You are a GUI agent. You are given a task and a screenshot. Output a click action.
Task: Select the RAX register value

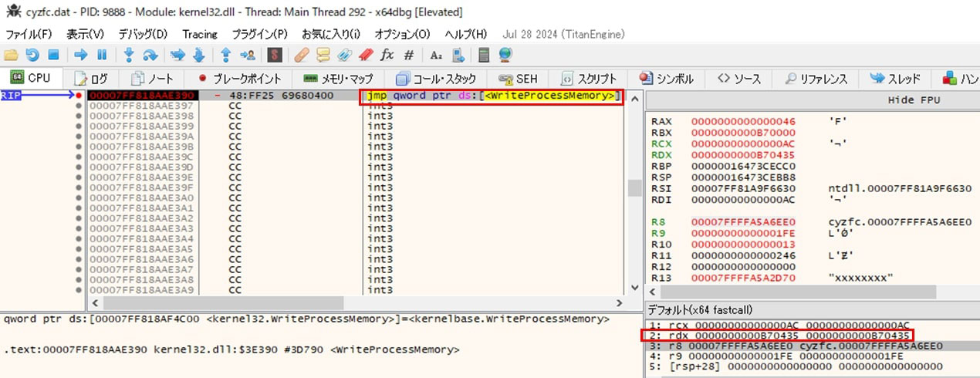point(742,122)
